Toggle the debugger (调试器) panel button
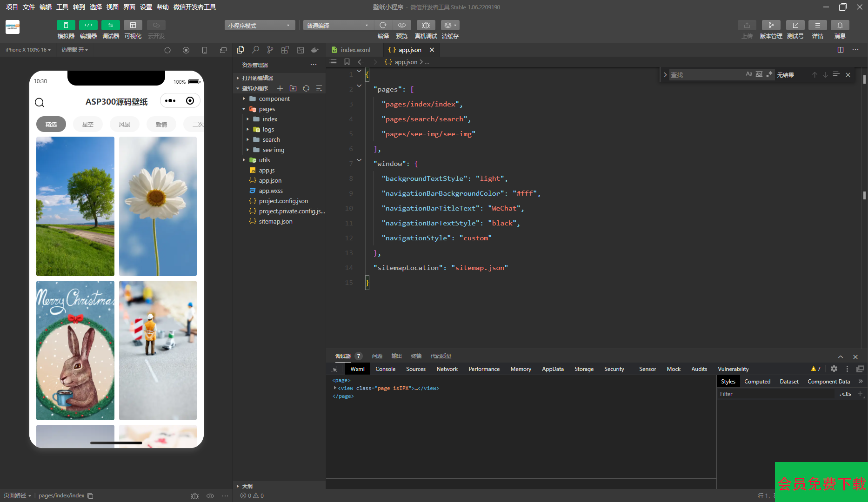This screenshot has height=502, width=868. [110, 26]
